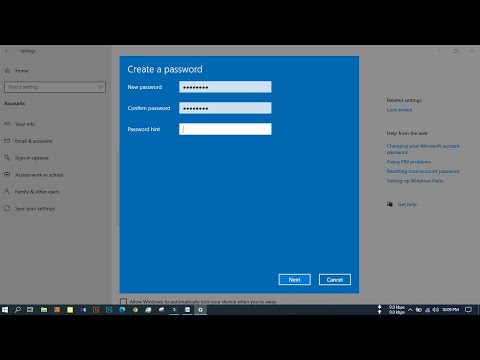Focus the New password field

click(x=225, y=87)
